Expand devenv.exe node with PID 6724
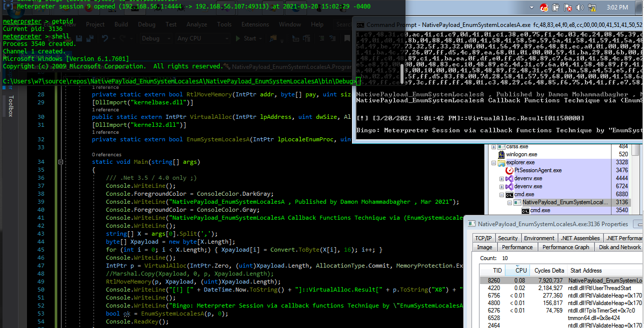 click(502, 187)
